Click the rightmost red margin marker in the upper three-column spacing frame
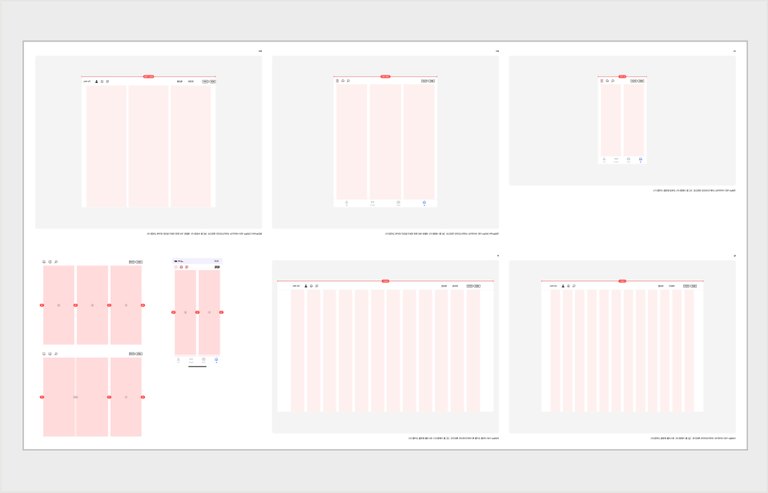The height and width of the screenshot is (493, 768). (143, 305)
